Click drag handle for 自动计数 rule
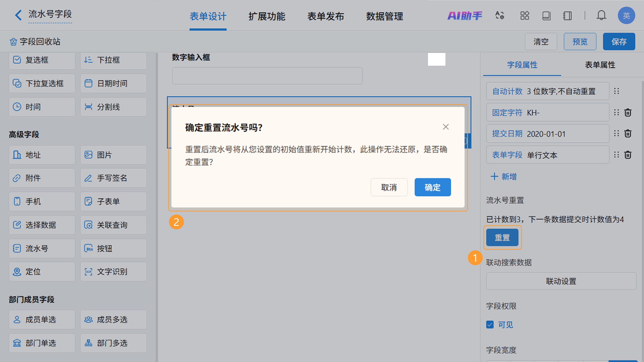 616,91
